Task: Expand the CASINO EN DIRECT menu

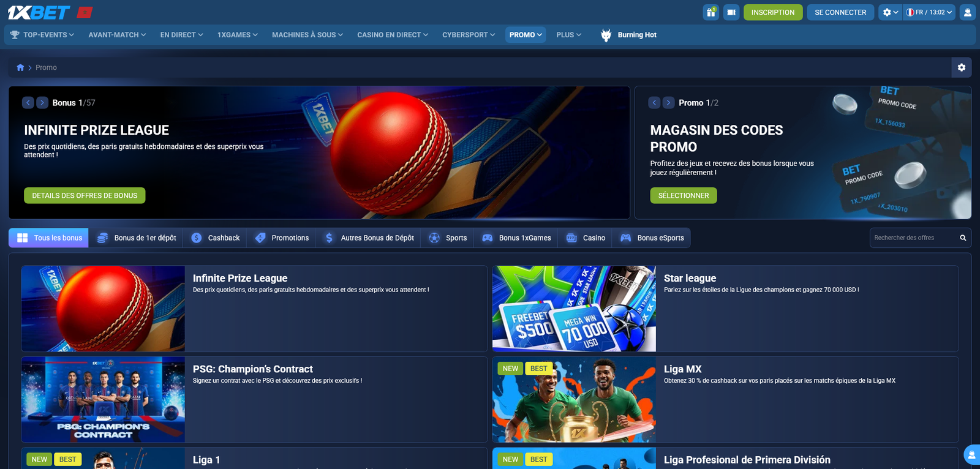Action: pos(393,35)
